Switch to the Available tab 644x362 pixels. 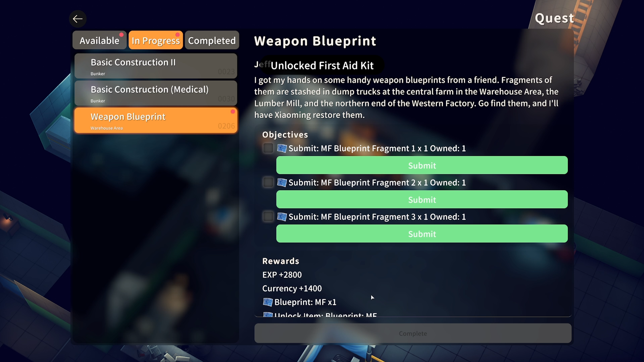99,40
